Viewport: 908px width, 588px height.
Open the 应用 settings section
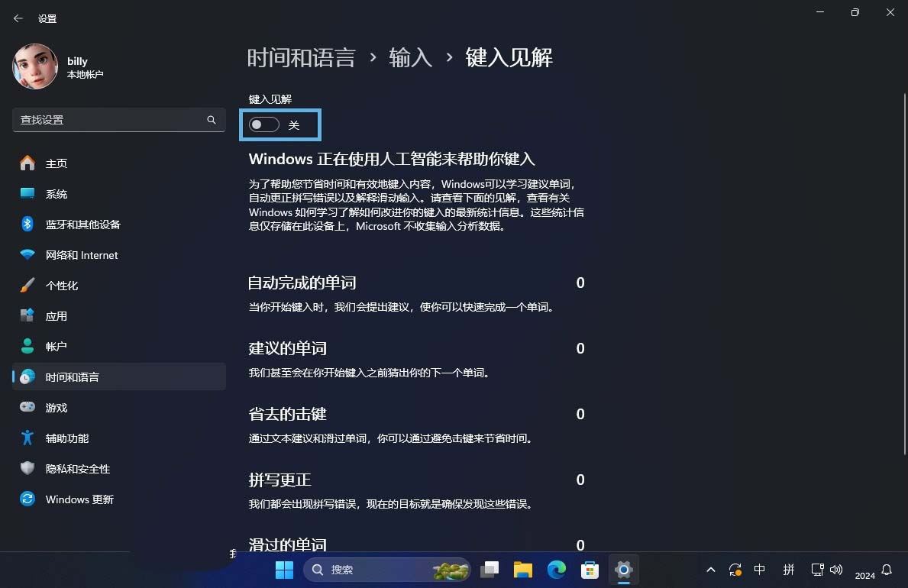pyautogui.click(x=56, y=315)
